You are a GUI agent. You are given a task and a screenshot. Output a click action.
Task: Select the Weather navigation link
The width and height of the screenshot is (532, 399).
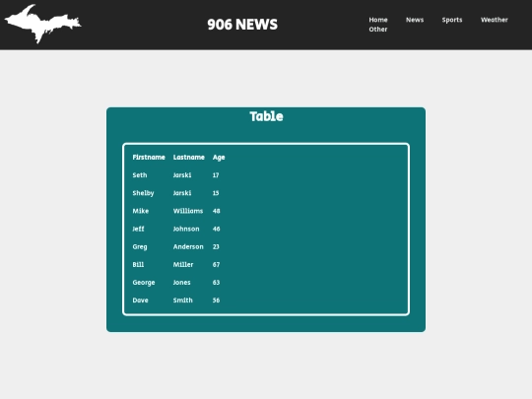point(494,20)
